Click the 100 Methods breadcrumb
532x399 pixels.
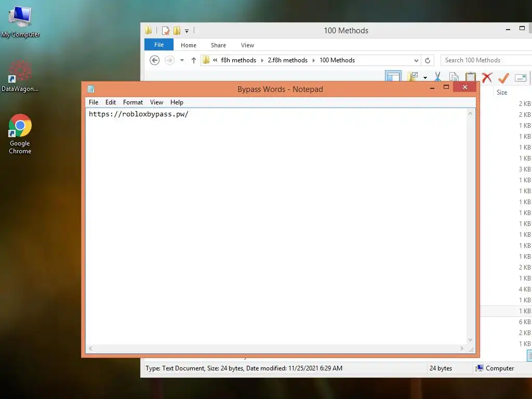[337, 60]
